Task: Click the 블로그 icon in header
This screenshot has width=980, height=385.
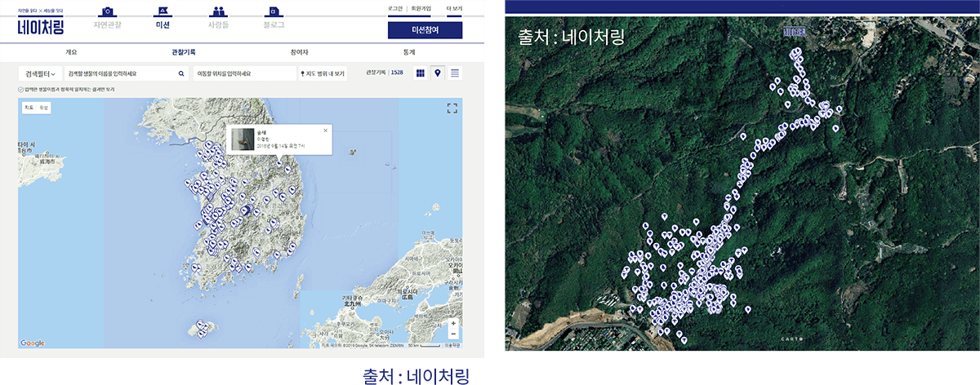Action: pos(273,11)
